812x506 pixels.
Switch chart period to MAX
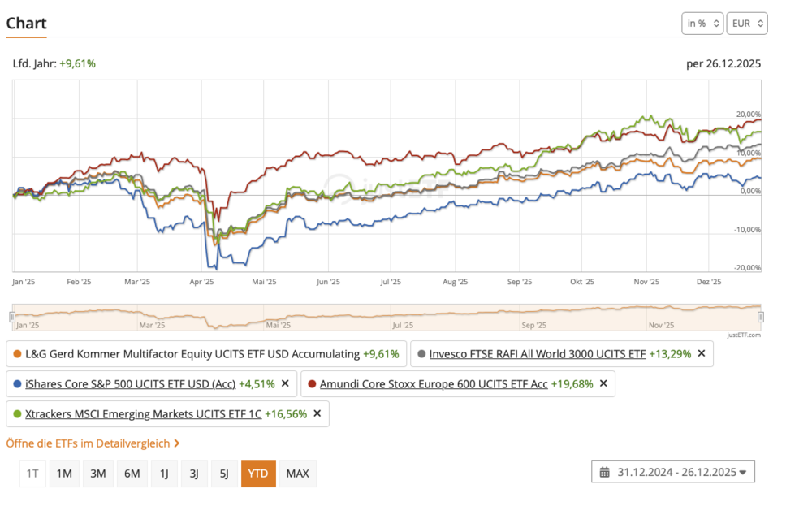pos(298,474)
